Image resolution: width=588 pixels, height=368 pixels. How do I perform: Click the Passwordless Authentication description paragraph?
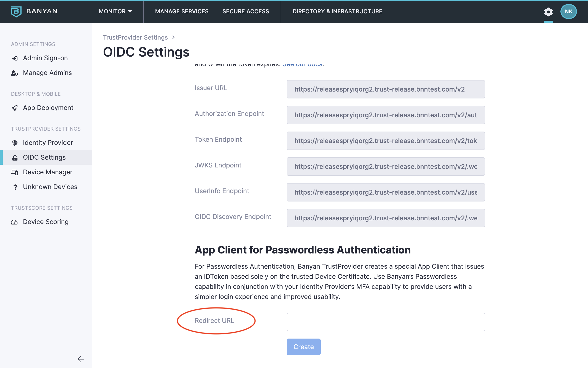click(x=339, y=282)
